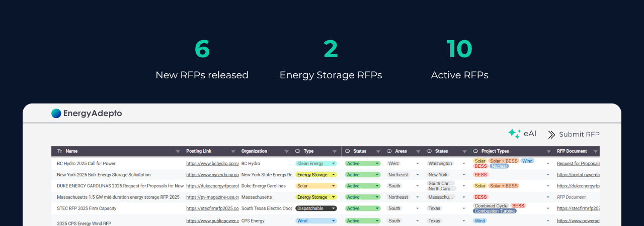The width and height of the screenshot is (644, 226).
Task: Select 'New York 2025 Bulk Energy Storage Solicitation' cell
Action: point(104,175)
